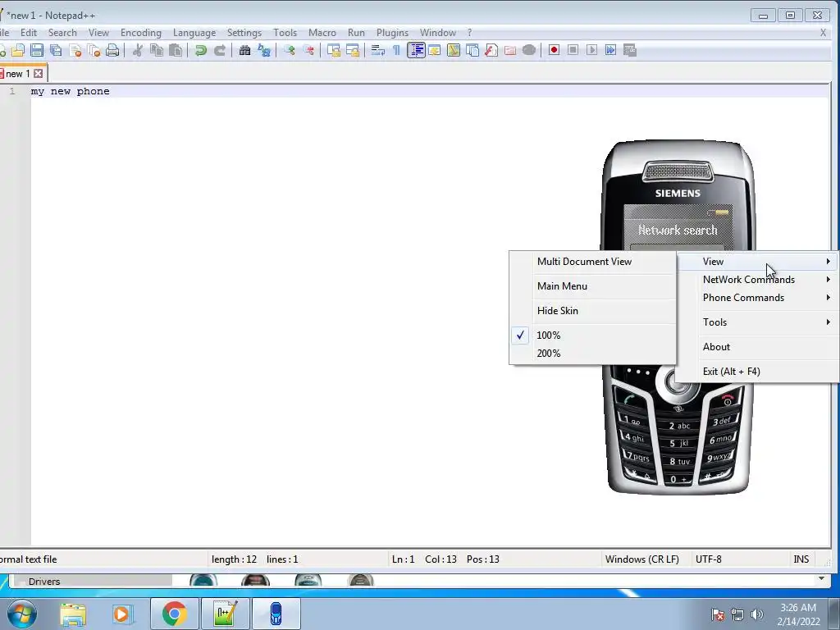This screenshot has height=630, width=840.
Task: Toggle synchronize horizontal scrolling icon
Action: click(353, 50)
